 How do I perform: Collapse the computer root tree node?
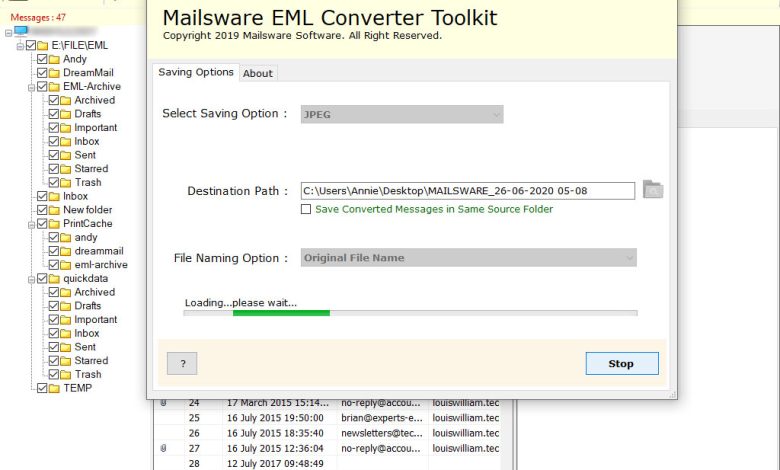tap(8, 33)
